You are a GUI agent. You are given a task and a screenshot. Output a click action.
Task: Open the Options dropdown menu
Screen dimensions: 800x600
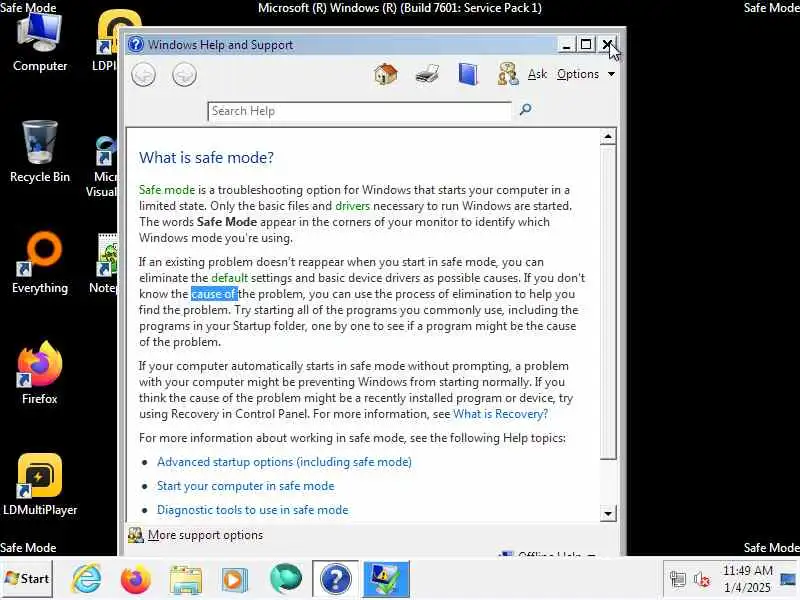(x=585, y=74)
